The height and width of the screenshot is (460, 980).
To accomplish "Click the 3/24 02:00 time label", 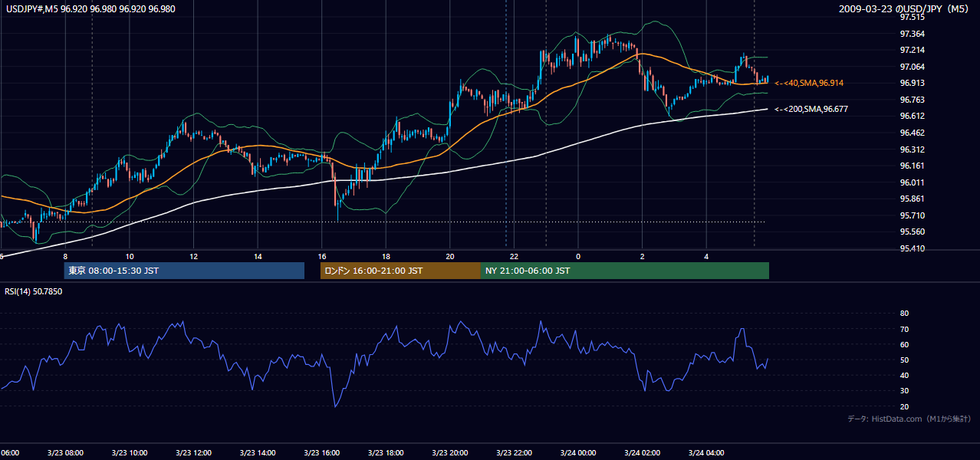I will click(x=643, y=452).
